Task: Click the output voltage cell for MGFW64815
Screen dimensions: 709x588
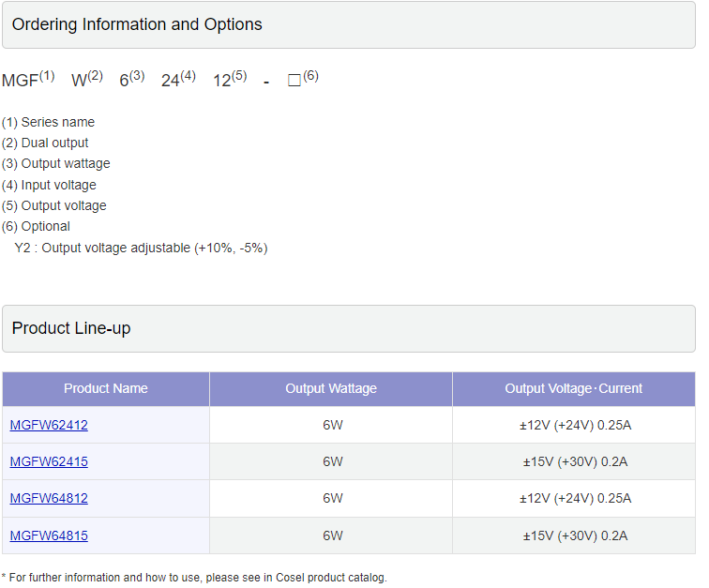Action: point(575,535)
